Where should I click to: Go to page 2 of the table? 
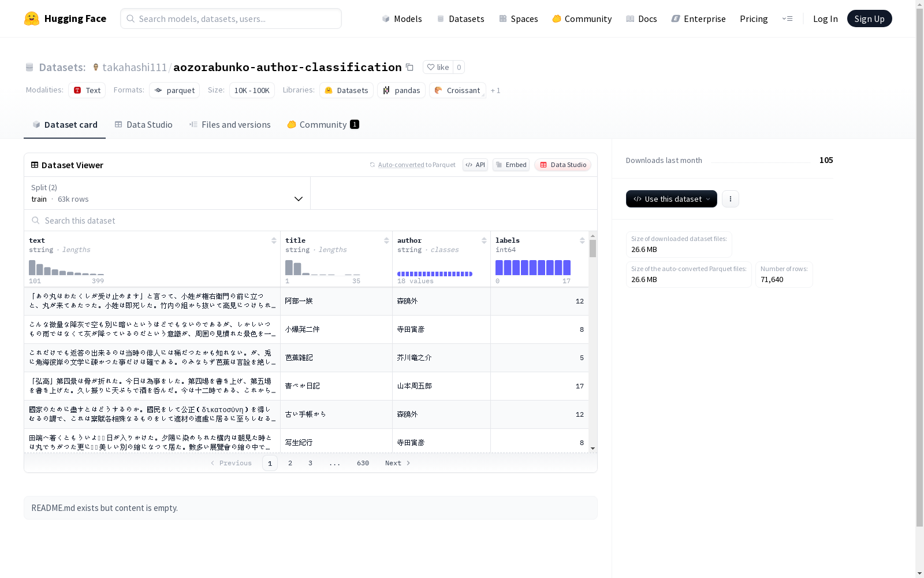(290, 463)
